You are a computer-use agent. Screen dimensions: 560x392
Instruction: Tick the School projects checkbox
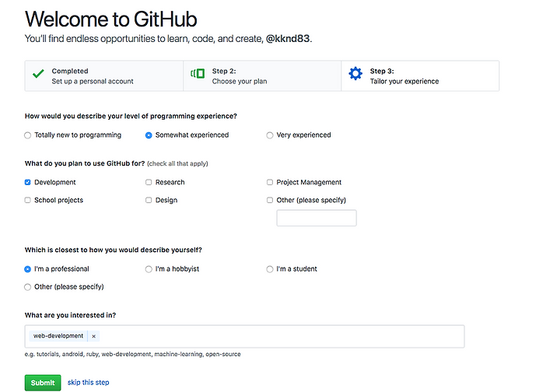27,201
